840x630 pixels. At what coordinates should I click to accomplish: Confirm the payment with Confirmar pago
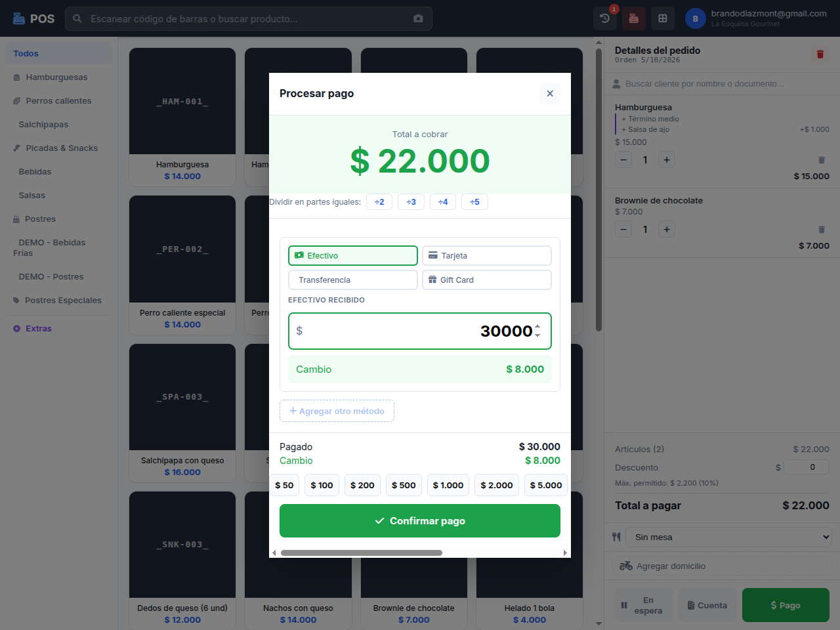pos(420,521)
